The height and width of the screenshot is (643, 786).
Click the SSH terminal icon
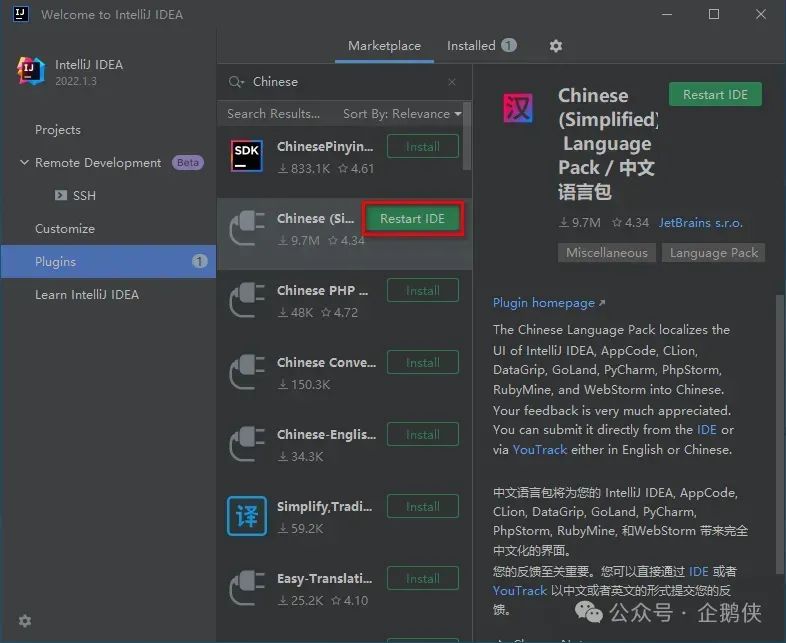61,195
